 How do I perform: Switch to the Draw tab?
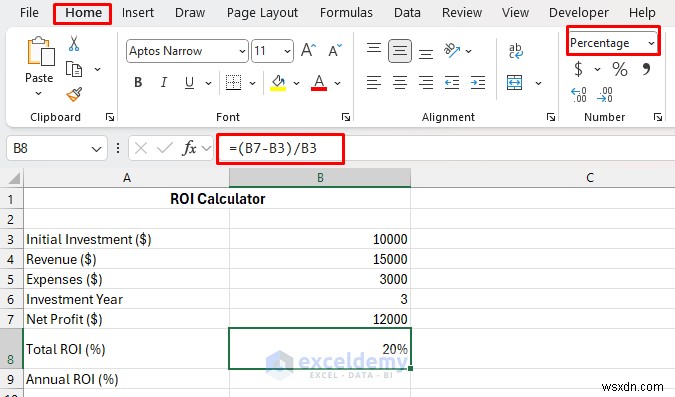tap(190, 12)
